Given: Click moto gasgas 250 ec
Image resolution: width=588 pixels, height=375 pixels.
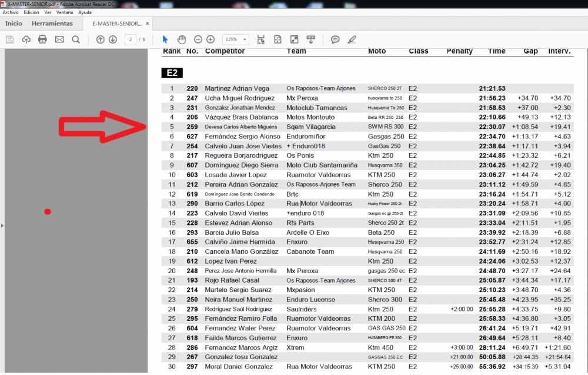Looking at the screenshot, I should [x=386, y=271].
